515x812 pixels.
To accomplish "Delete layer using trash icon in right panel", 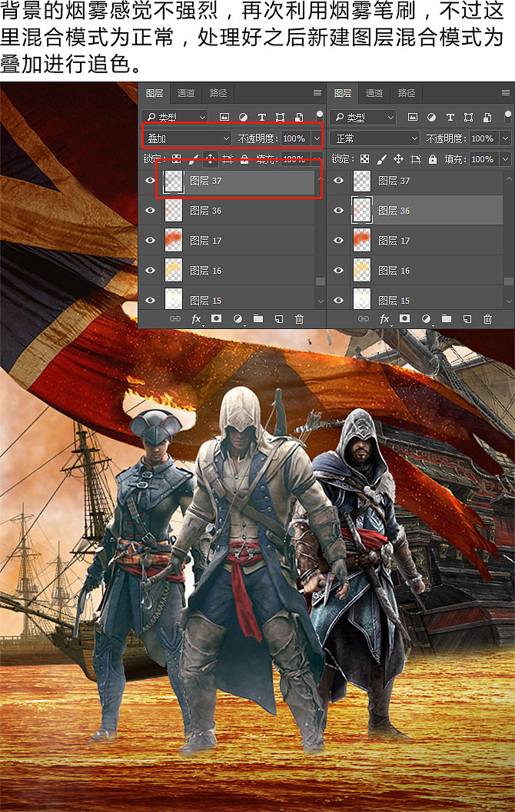I will (x=487, y=318).
